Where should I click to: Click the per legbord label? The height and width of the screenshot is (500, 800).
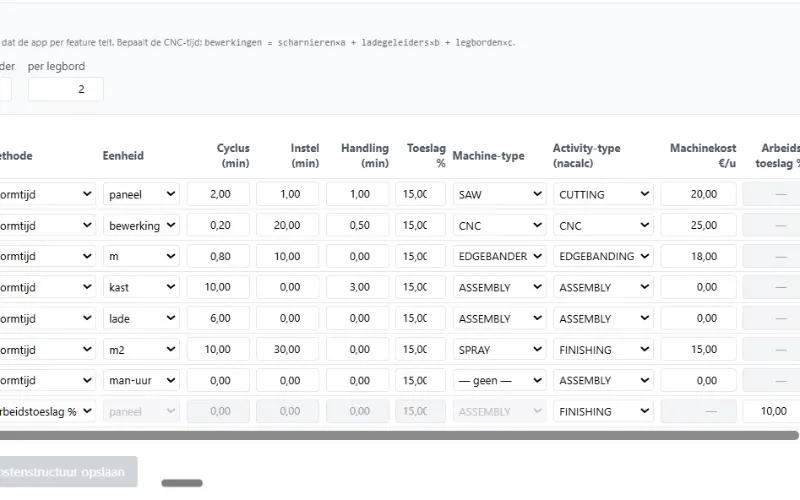57,66
